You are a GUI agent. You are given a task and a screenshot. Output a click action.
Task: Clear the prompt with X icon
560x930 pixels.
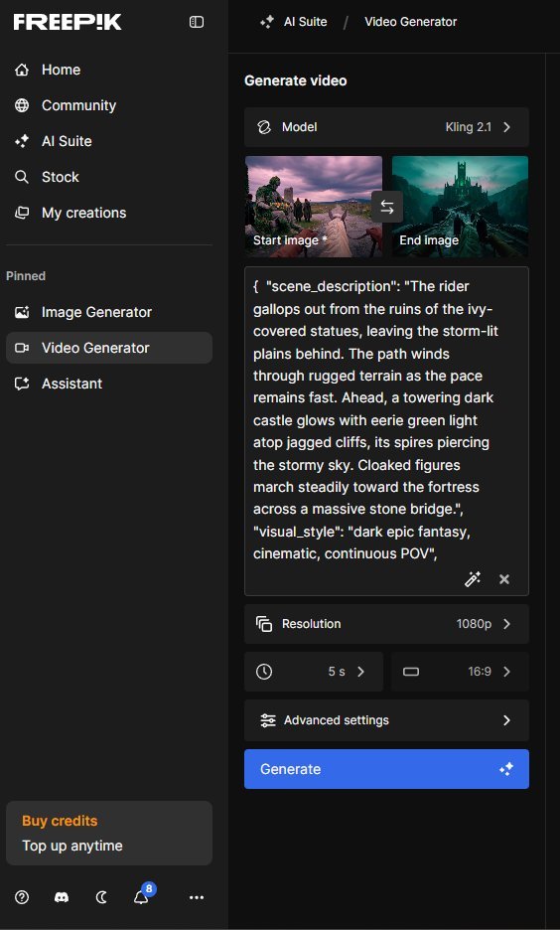(x=504, y=579)
